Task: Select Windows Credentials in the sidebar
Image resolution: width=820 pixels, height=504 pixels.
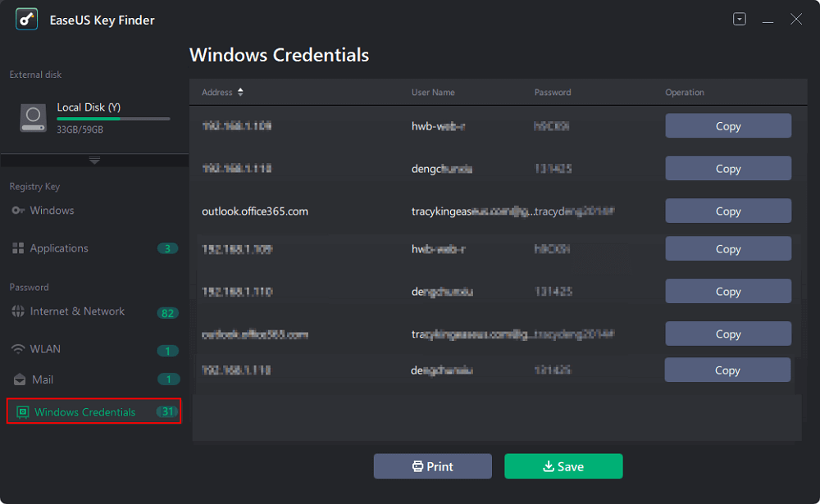Action: (x=93, y=411)
